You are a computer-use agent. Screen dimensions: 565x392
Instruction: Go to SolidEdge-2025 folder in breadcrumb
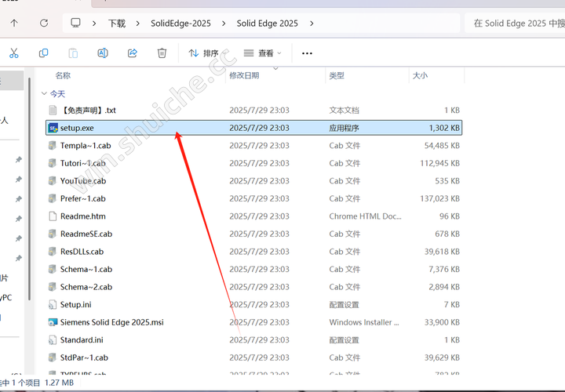(x=180, y=24)
